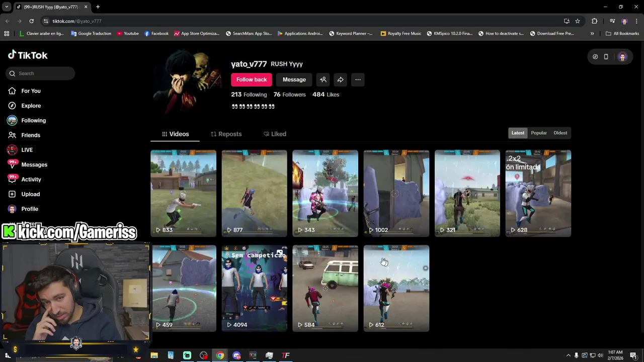Open a new Chrome tab
The width and height of the screenshot is (644, 362).
98,7
